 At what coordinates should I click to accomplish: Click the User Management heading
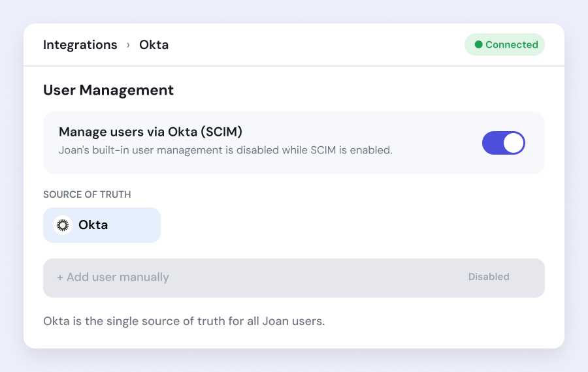pos(108,90)
